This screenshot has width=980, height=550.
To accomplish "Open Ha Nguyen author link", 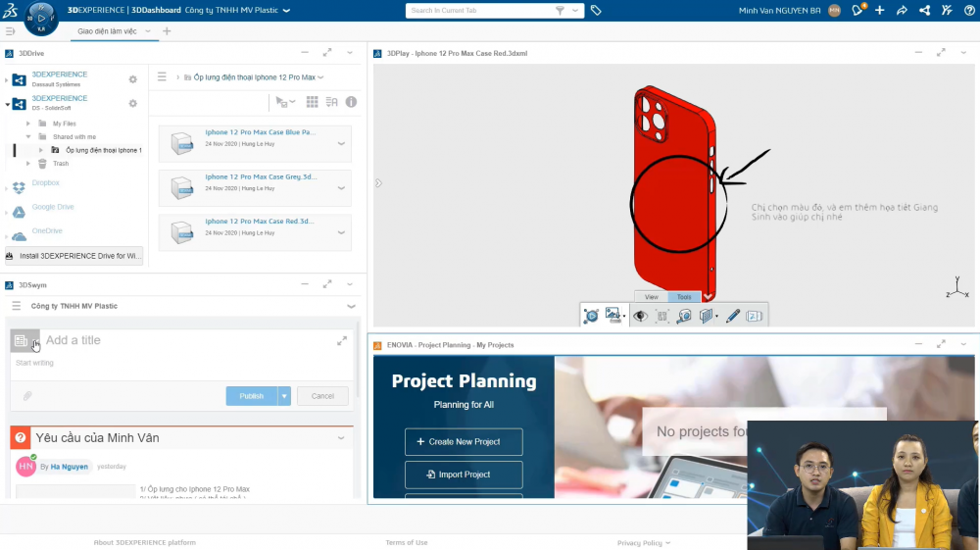I will pos(70,467).
